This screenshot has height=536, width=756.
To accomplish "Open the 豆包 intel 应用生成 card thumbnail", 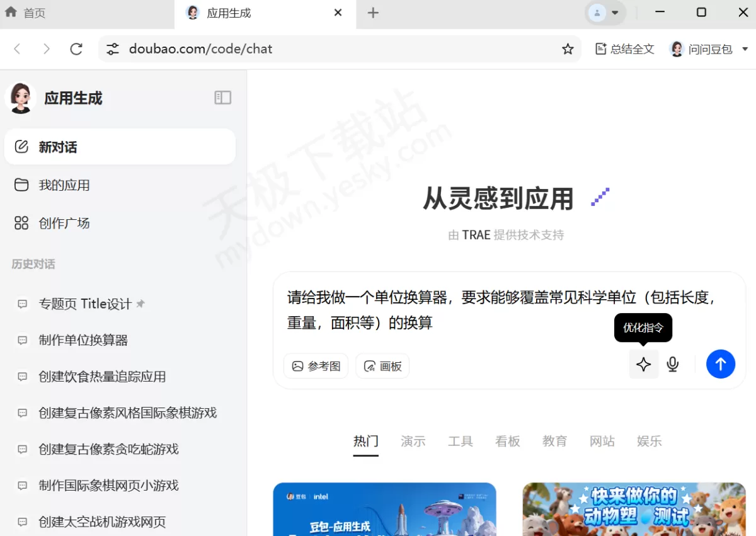I will click(384, 509).
